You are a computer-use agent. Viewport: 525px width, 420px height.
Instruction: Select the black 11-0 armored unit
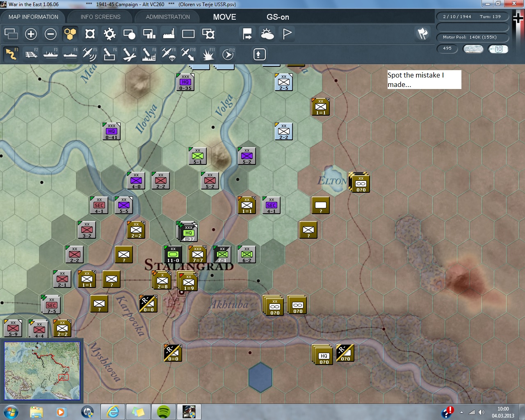click(x=173, y=254)
